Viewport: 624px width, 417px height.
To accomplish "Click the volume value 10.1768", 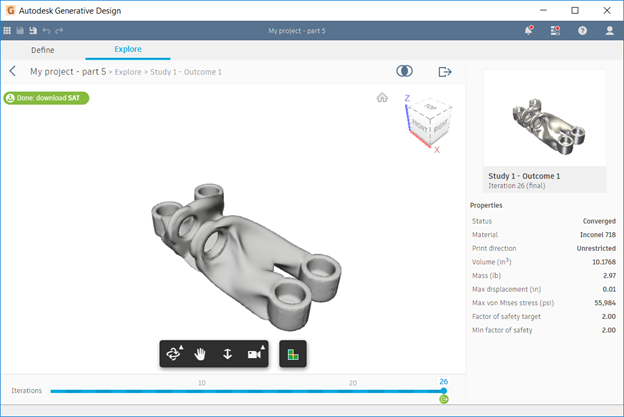I will tap(604, 262).
